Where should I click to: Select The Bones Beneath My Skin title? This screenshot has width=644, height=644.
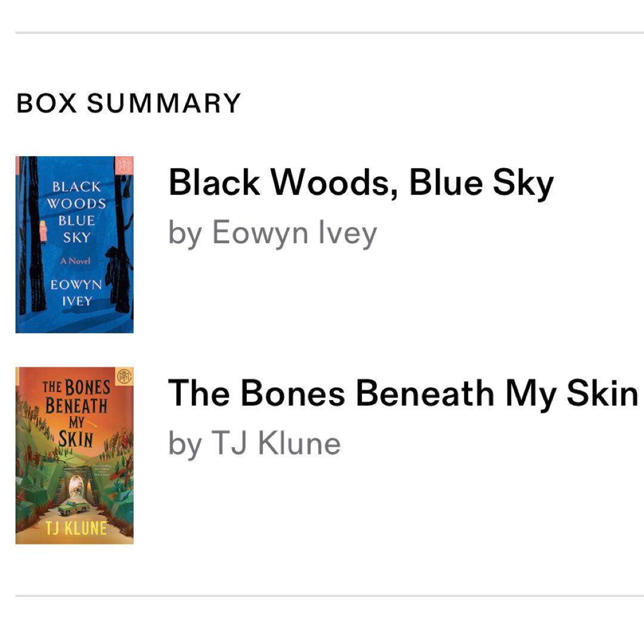[x=403, y=394]
